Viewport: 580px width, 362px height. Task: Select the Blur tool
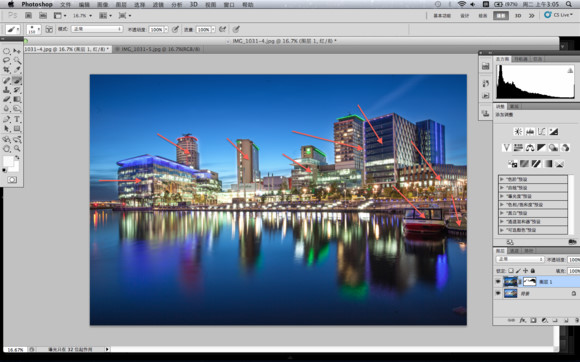7,108
